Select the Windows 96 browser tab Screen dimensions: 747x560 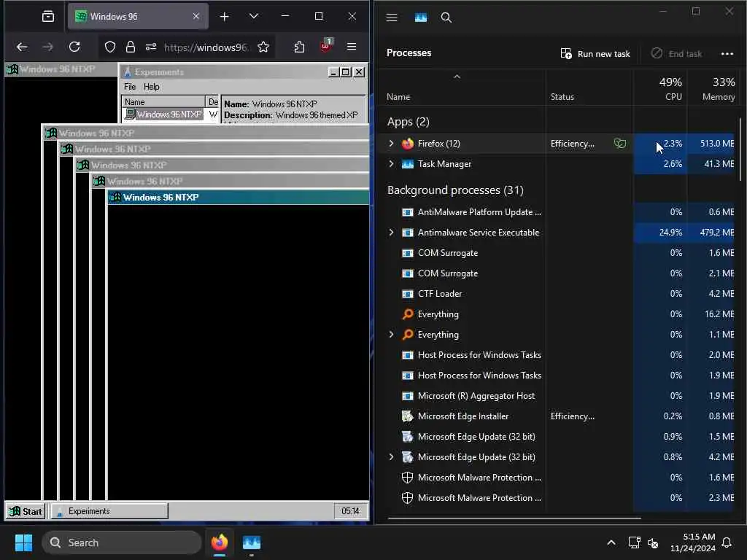(x=138, y=17)
